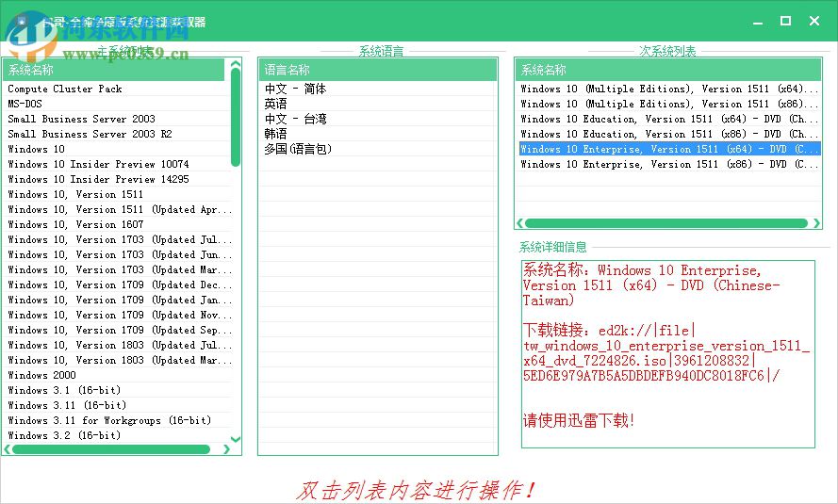The image size is (838, 504).
Task: Select Windows 10, Version 1803 (Updated Mar...
Action: pyautogui.click(x=118, y=360)
